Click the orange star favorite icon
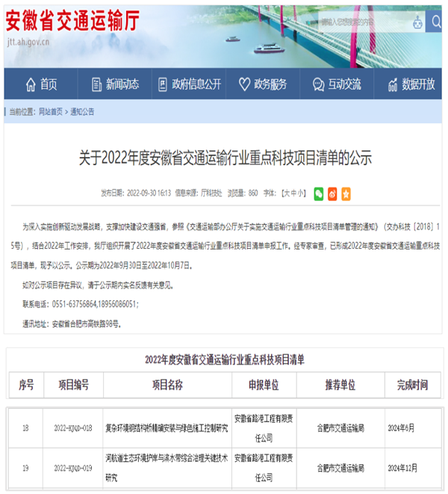This screenshot has height=494, width=448. (346, 194)
